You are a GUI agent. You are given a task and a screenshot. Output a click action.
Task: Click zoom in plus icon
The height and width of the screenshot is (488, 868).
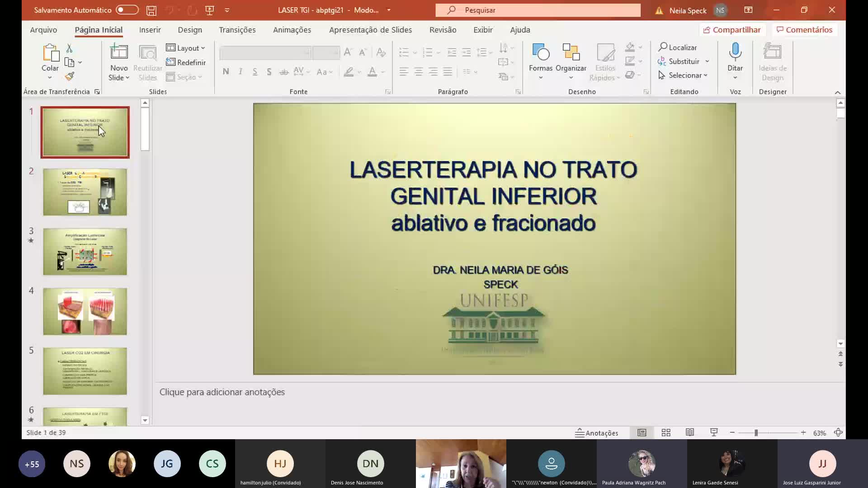(803, 432)
